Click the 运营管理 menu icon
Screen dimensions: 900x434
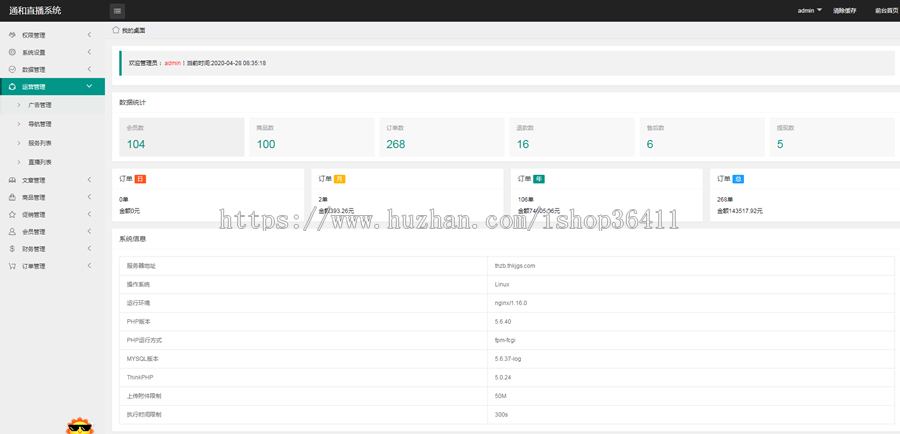point(12,87)
